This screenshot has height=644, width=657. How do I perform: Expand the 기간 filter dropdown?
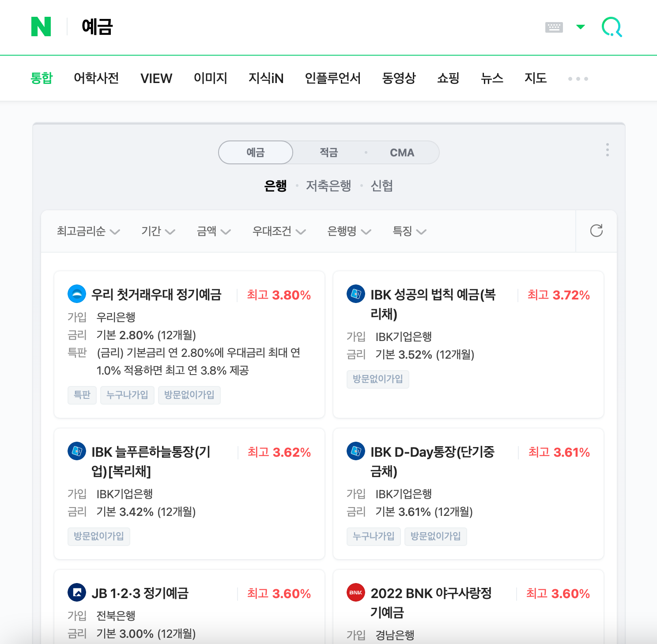158,231
